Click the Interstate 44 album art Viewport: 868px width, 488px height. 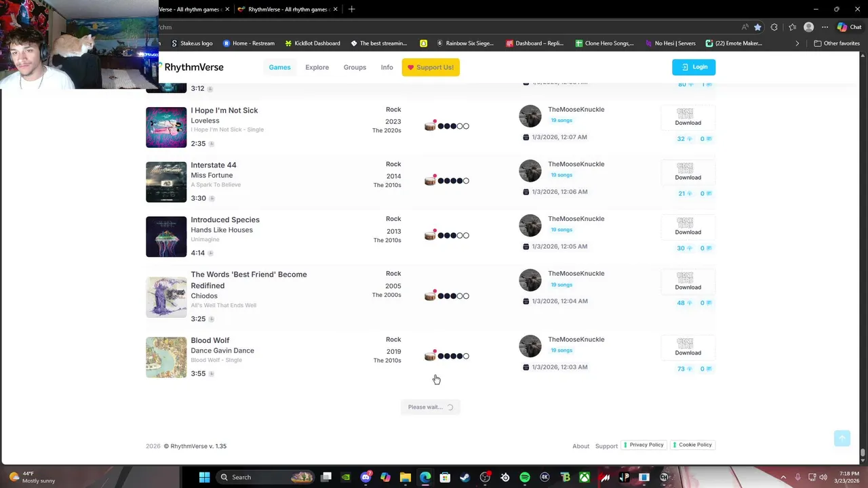(166, 182)
